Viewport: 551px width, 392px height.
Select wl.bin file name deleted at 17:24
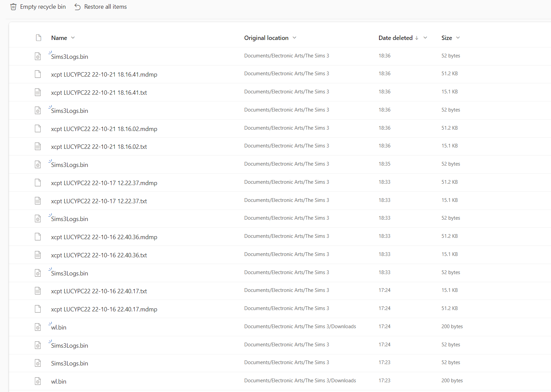pos(59,328)
